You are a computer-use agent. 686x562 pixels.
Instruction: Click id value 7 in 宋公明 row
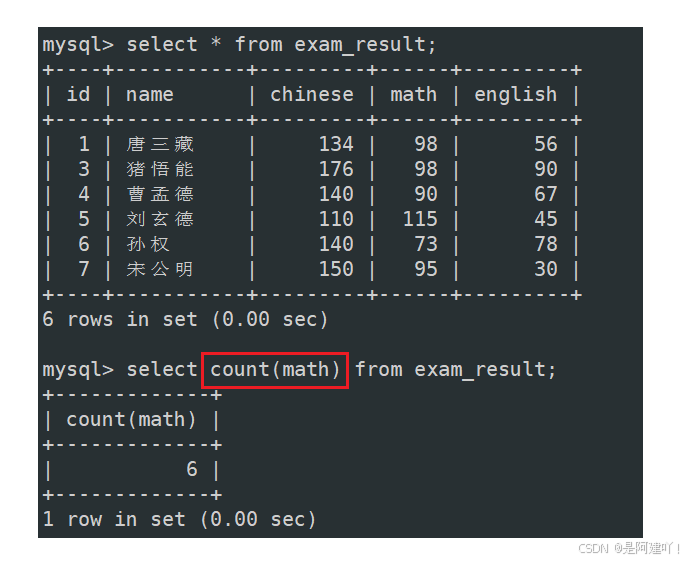84,269
